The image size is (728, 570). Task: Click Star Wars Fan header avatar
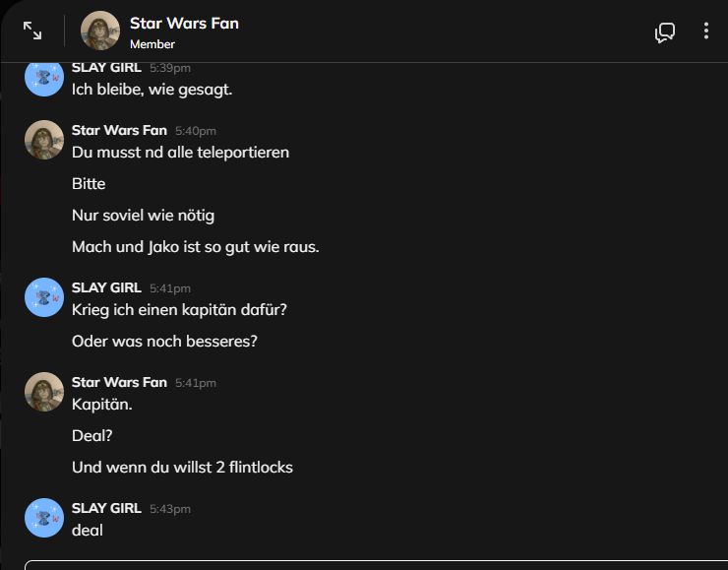click(x=100, y=31)
